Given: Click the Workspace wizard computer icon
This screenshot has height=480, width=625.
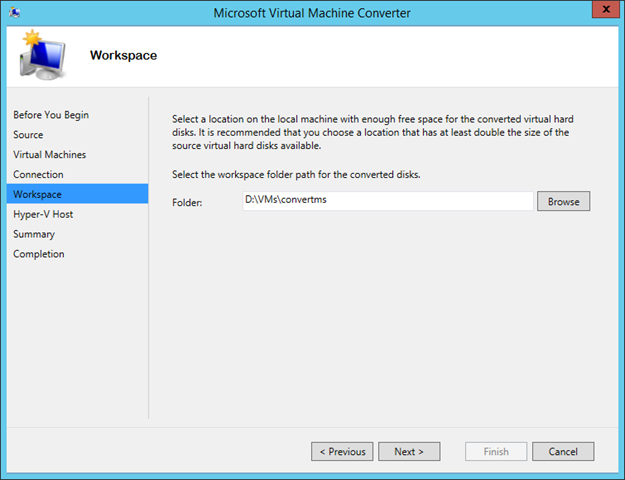Looking at the screenshot, I should [43, 55].
